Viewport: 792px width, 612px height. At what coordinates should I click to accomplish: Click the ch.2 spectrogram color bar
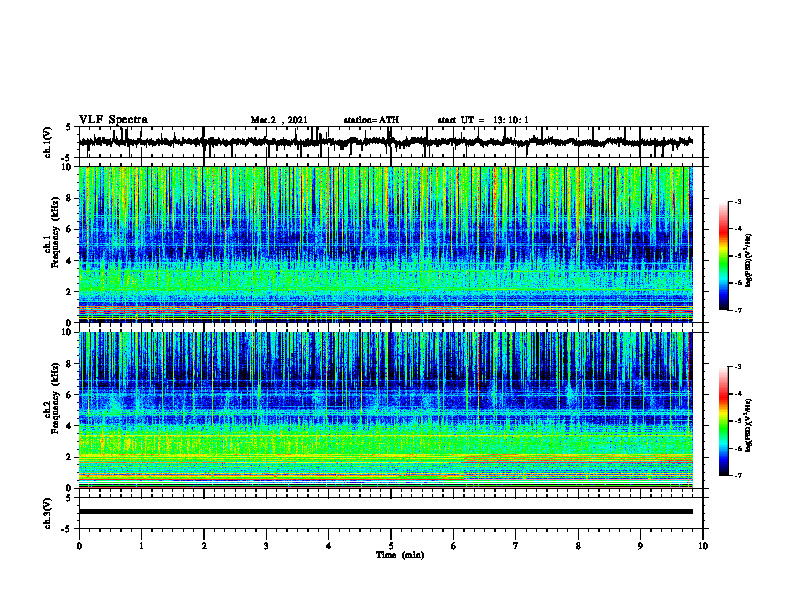[724, 421]
